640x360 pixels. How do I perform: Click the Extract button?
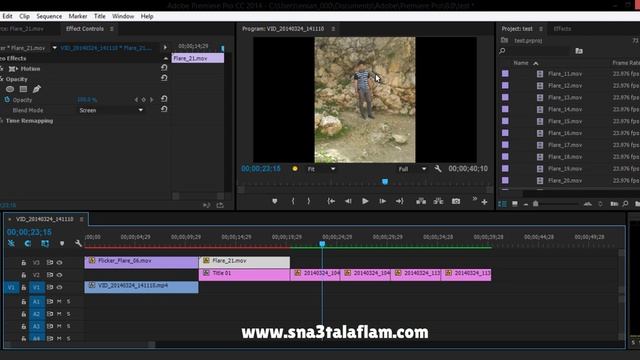pos(438,201)
